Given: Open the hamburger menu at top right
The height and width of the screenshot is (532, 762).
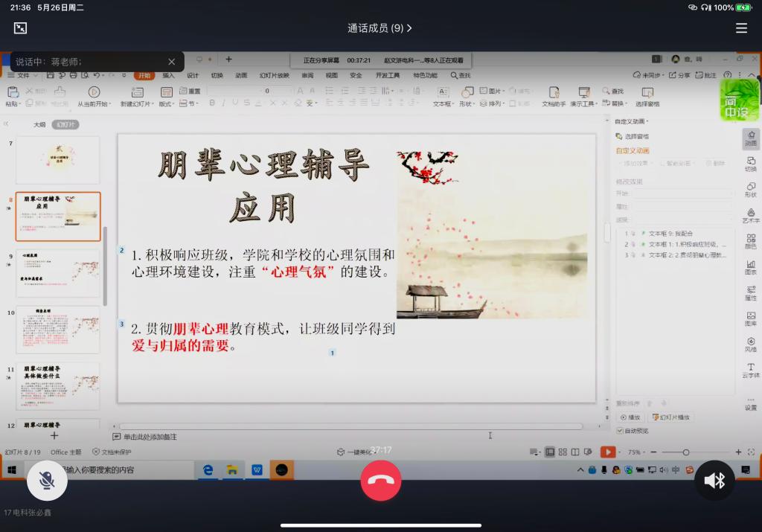Looking at the screenshot, I should point(741,28).
